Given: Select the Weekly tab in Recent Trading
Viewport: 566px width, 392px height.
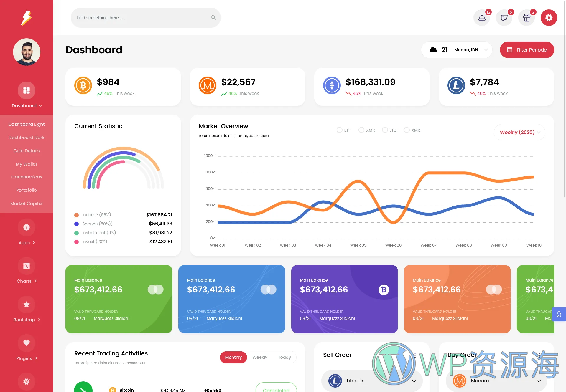Looking at the screenshot, I should [259, 357].
